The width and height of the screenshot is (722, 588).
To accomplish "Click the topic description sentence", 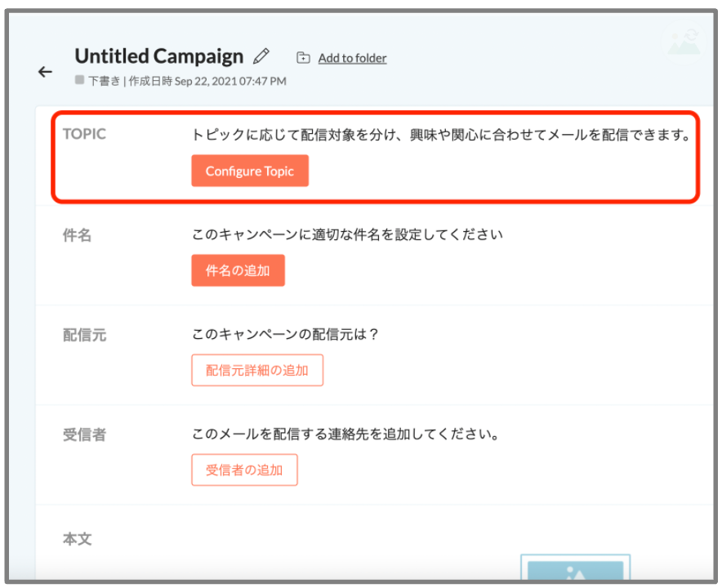I will [x=441, y=135].
